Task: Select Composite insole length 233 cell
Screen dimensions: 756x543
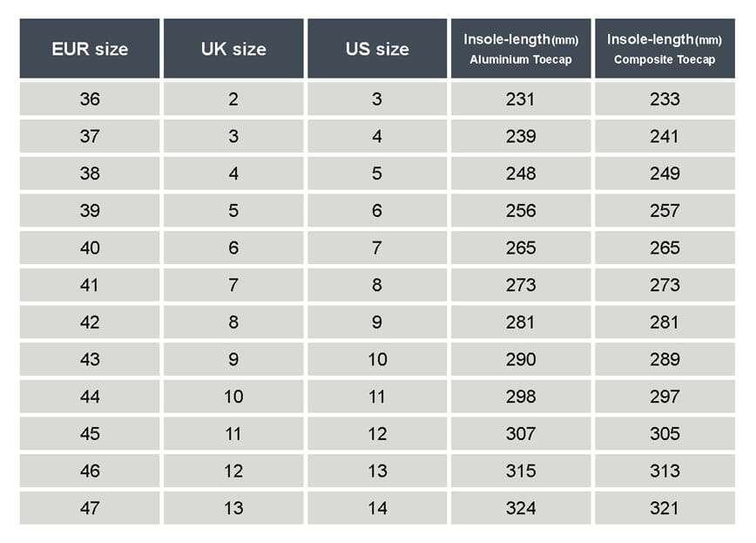Action: [x=665, y=99]
